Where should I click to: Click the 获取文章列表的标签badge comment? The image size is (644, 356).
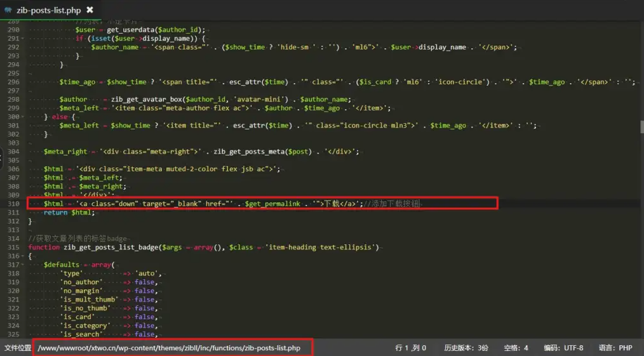77,239
